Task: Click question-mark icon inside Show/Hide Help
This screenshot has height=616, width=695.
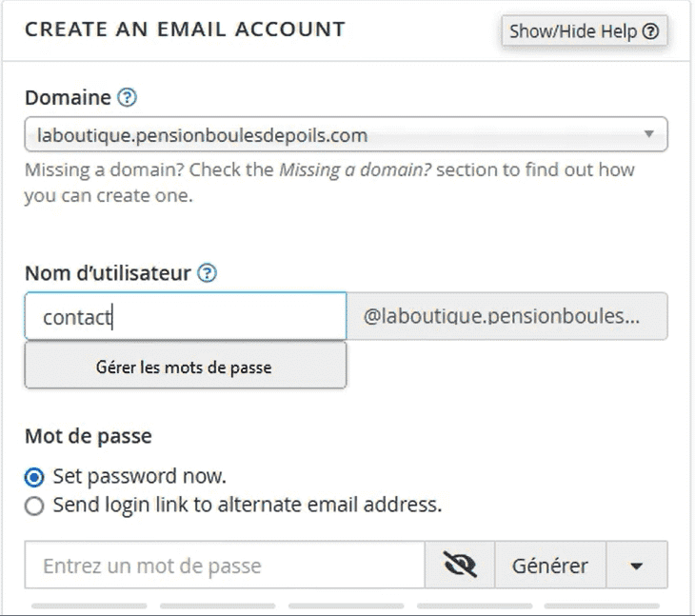Action: tap(650, 31)
